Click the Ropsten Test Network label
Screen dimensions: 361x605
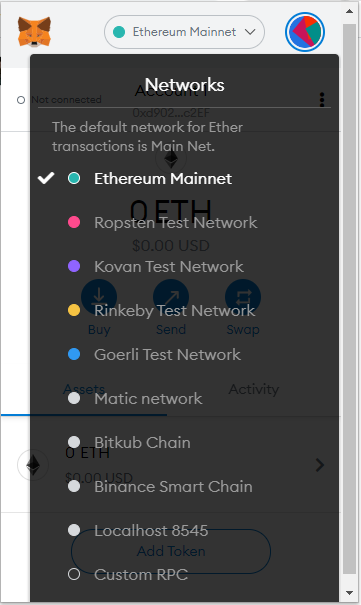[175, 223]
